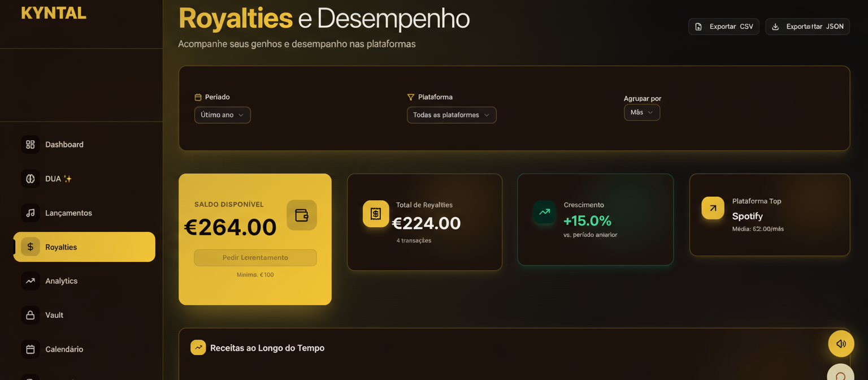The image size is (868, 380).
Task: Open the Agrupar por dropdown
Action: click(x=641, y=113)
